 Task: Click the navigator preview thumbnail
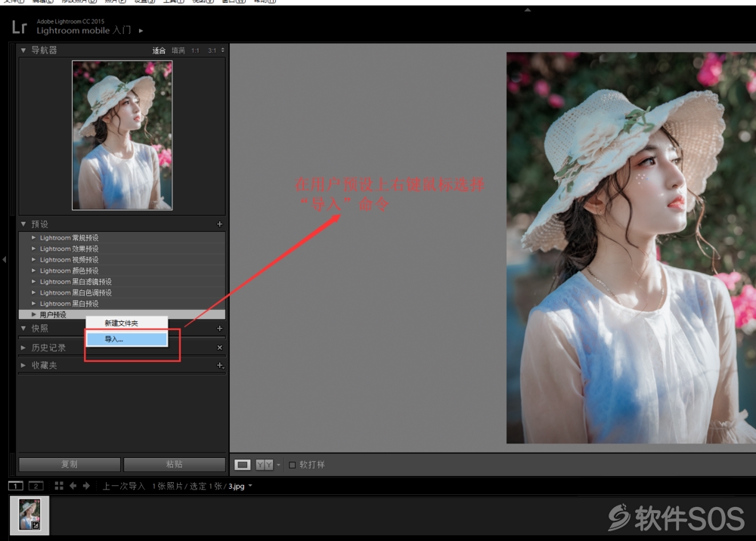(x=122, y=135)
